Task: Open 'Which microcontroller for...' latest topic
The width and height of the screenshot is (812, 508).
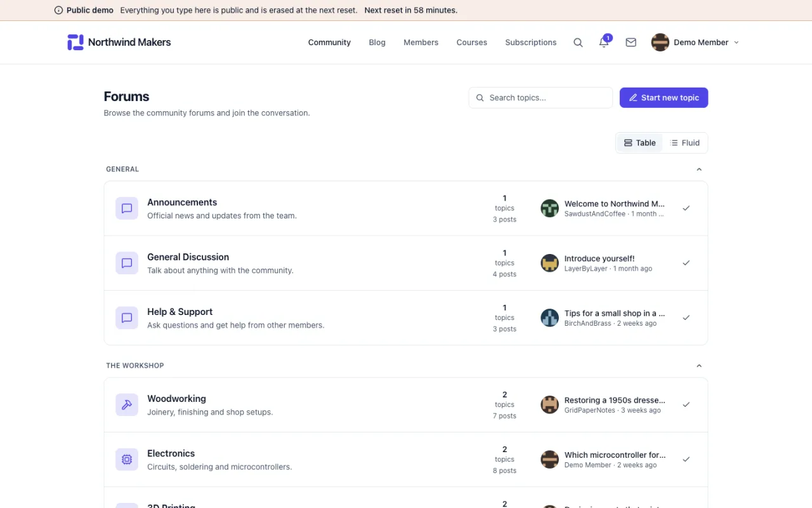Action: (615, 455)
